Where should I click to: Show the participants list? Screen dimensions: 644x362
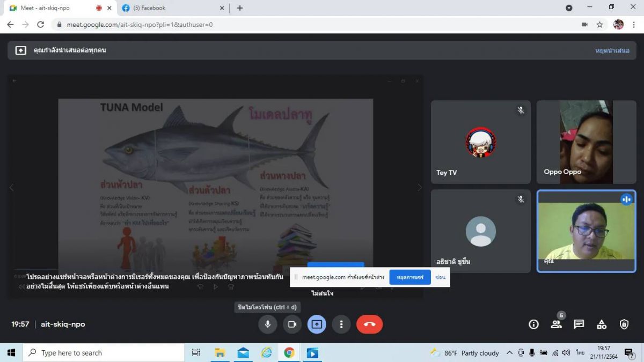pos(556,324)
